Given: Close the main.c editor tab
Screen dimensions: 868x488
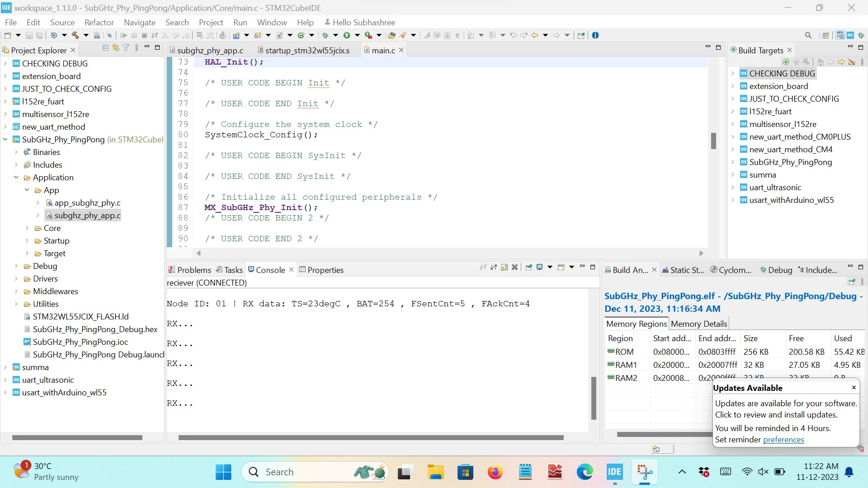Looking at the screenshot, I should [401, 50].
